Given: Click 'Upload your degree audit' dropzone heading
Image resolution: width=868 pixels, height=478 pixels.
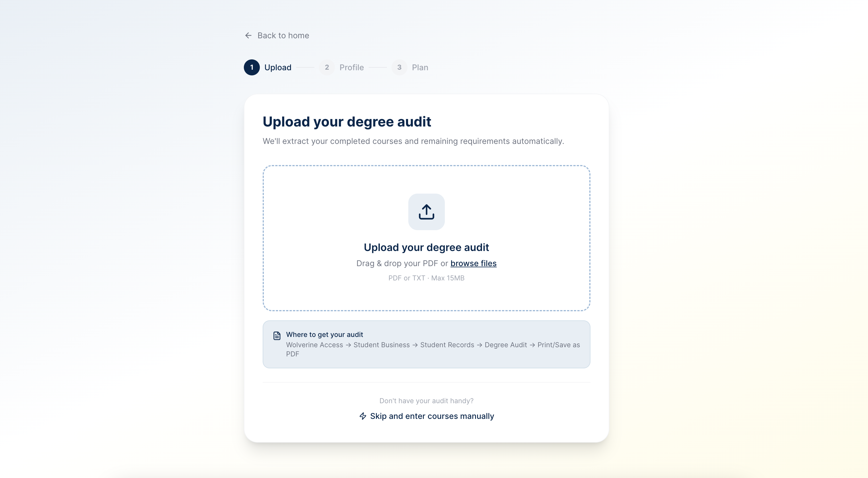Looking at the screenshot, I should tap(426, 248).
